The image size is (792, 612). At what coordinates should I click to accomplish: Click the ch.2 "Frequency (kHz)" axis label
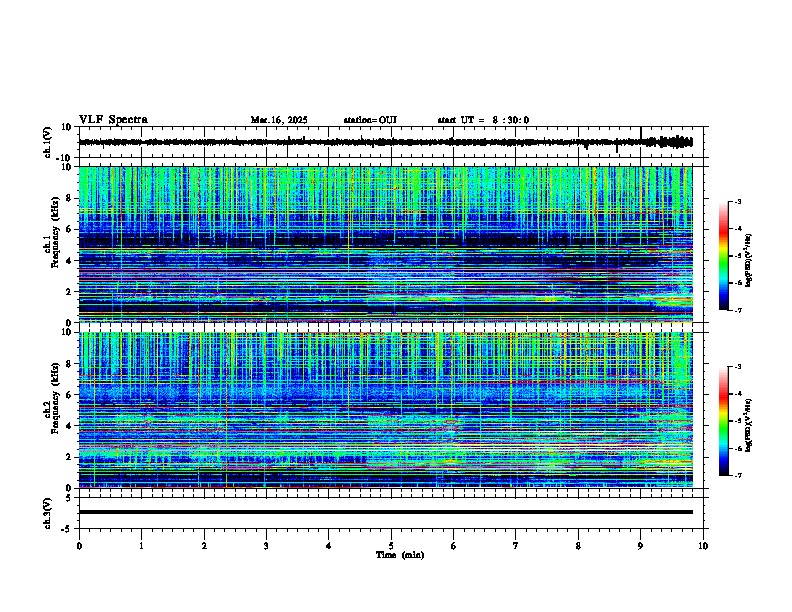tap(55, 399)
